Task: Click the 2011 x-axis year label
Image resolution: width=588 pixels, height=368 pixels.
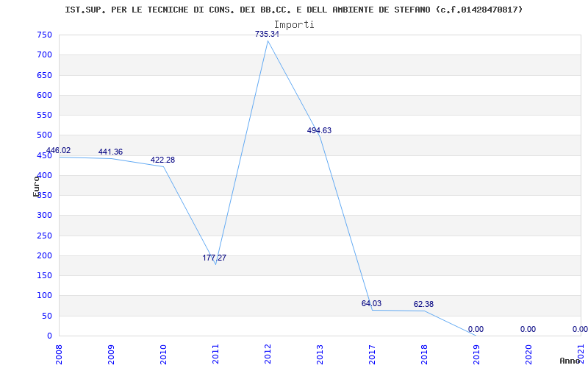Action: click(215, 355)
